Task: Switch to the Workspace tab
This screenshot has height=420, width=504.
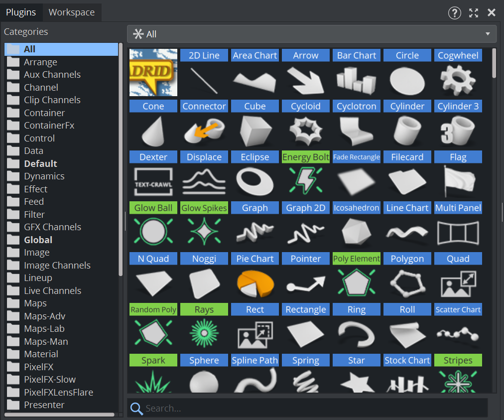Action: click(71, 12)
